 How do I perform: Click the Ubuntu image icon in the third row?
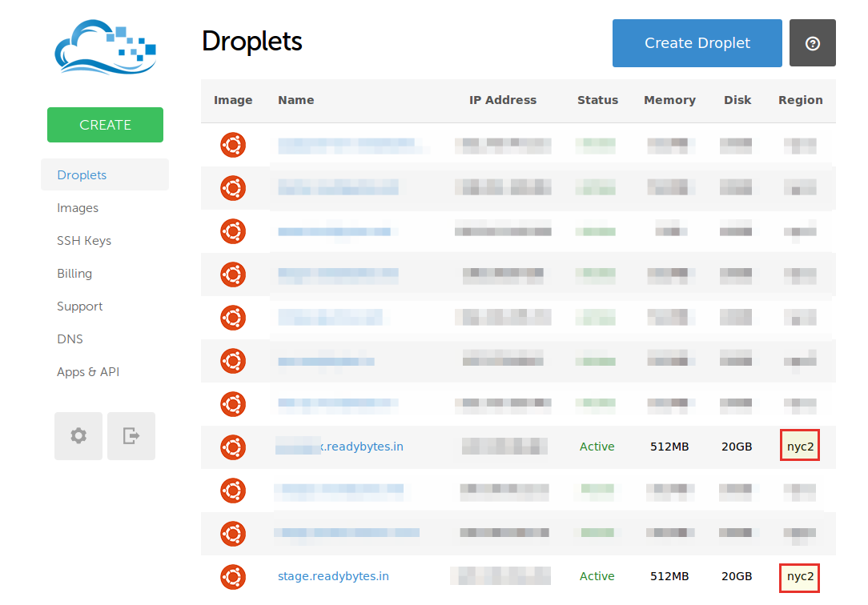(x=233, y=231)
